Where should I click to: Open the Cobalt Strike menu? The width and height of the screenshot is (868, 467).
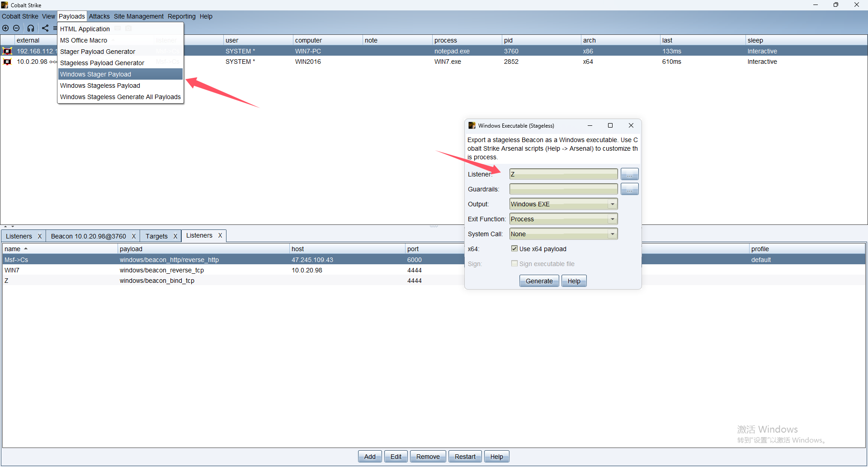pos(20,16)
